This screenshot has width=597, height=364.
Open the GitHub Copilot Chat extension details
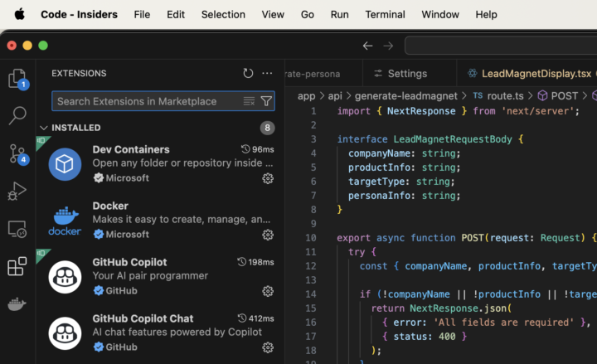pos(160,333)
